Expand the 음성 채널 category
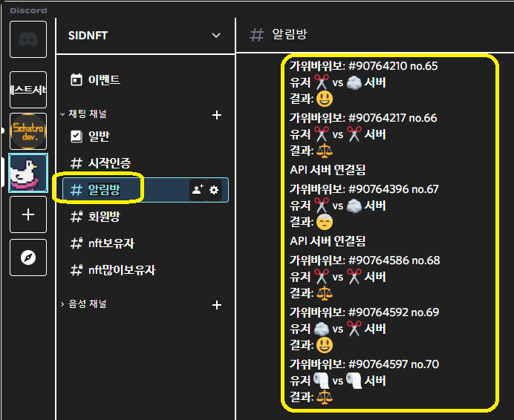514x420 pixels. tap(84, 304)
